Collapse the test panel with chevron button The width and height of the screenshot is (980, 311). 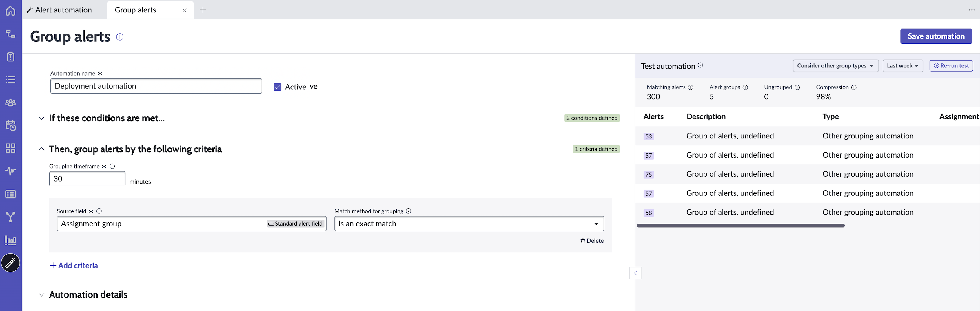(635, 273)
